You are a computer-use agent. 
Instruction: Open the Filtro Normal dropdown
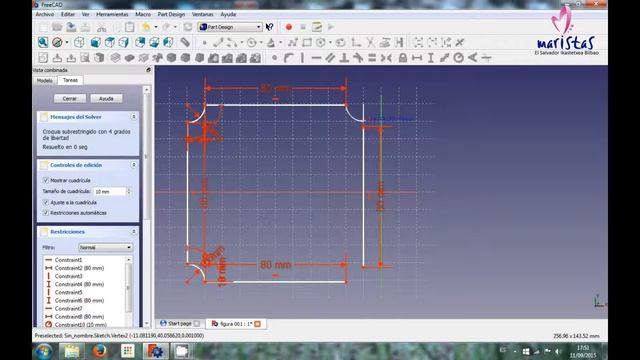[x=105, y=247]
